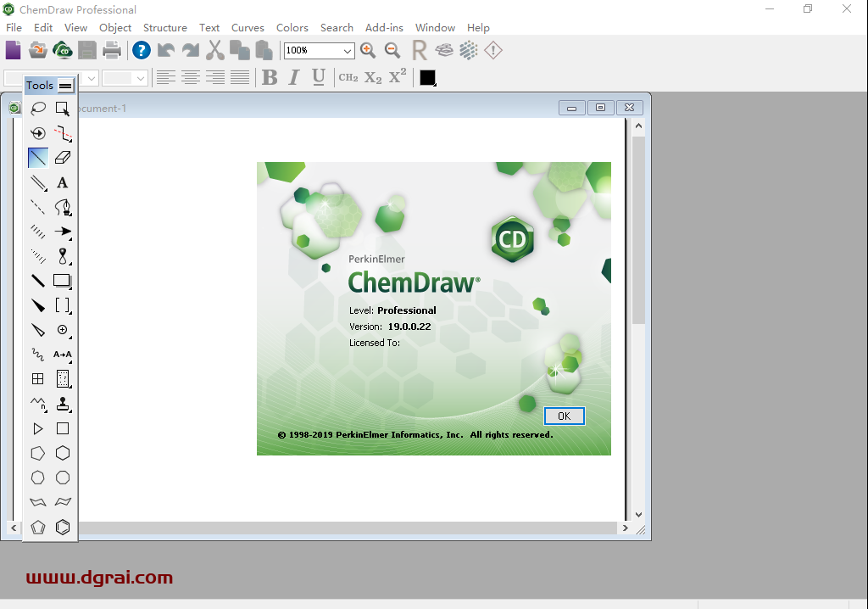Screen dimensions: 868x609
Task: Expand the font size dropdown
Action: point(141,78)
